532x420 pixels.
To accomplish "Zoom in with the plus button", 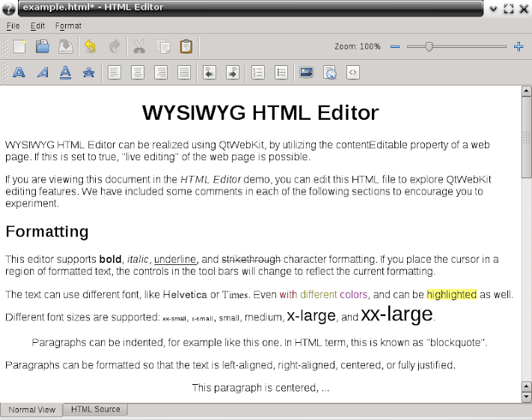I will point(519,46).
